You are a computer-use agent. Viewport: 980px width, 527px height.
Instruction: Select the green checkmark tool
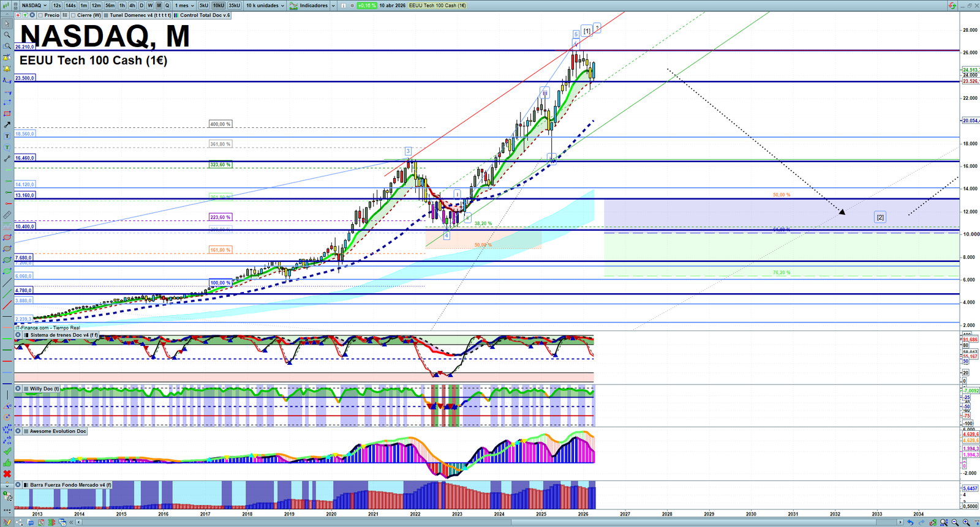7,451
